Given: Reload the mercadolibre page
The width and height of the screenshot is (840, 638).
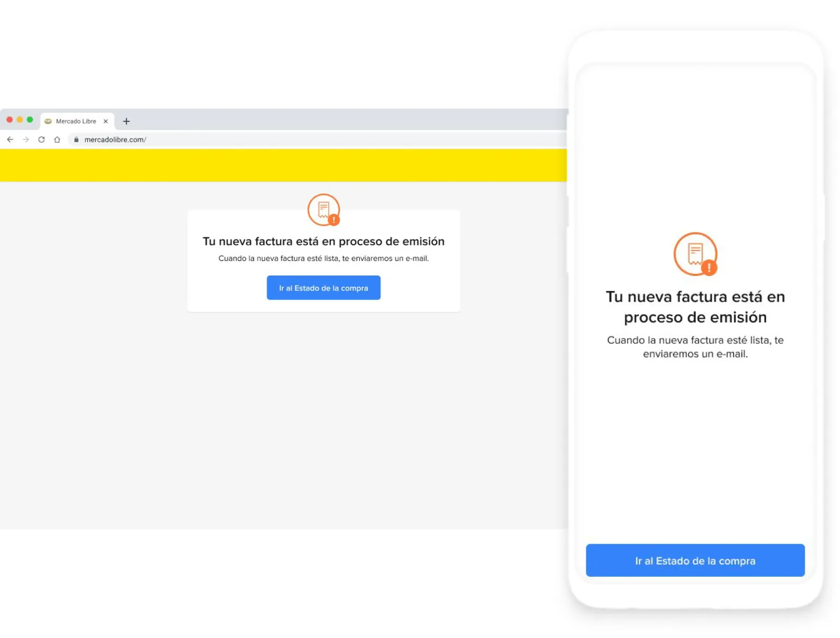Looking at the screenshot, I should [41, 140].
